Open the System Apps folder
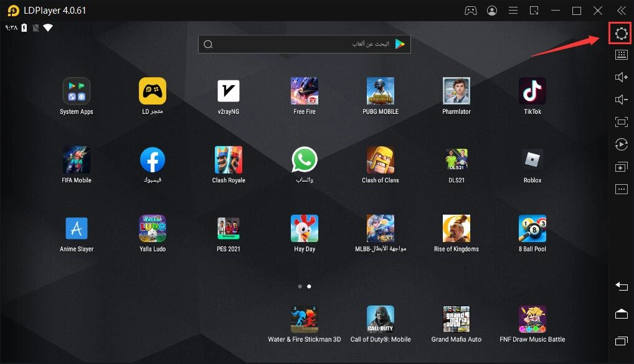The image size is (634, 364). point(77,91)
